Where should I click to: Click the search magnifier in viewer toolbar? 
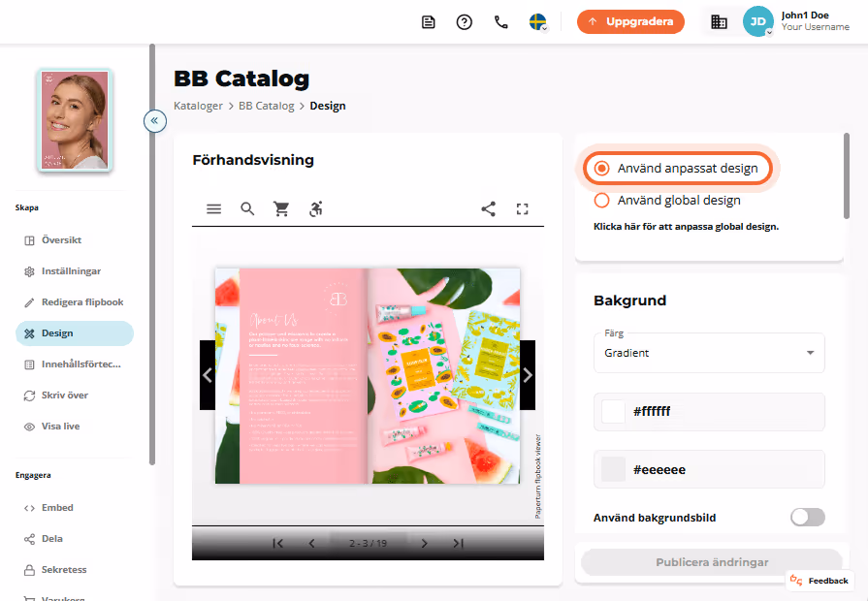247,208
